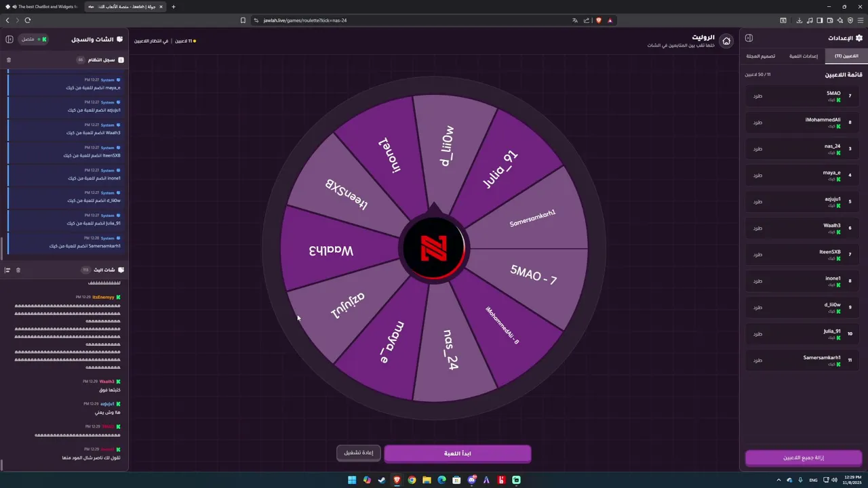
Task: Kick player inone1
Action: (757, 281)
